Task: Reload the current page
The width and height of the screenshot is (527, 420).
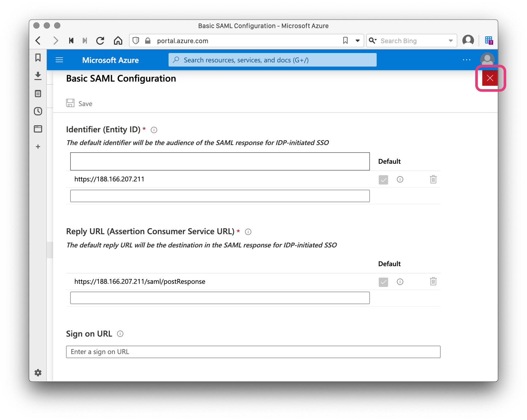Action: pos(100,40)
